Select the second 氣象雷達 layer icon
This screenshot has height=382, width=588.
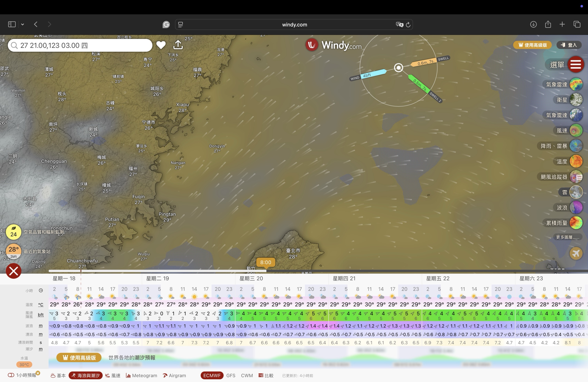[576, 115]
